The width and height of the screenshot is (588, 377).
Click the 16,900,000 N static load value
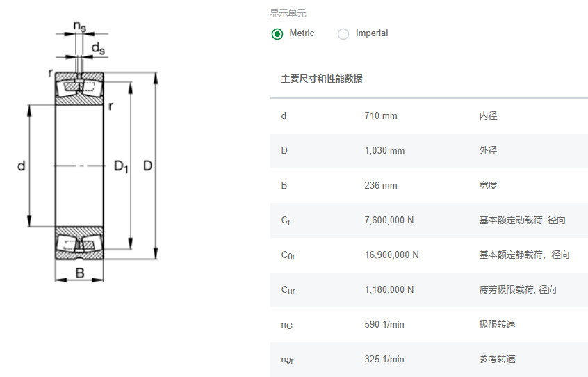[391, 255]
